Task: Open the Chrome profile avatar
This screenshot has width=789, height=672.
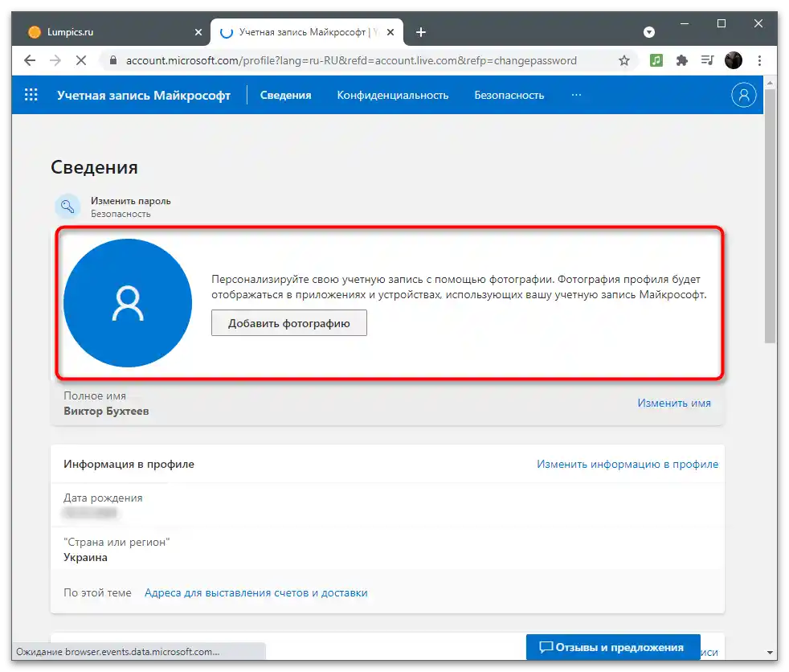Action: click(x=733, y=61)
